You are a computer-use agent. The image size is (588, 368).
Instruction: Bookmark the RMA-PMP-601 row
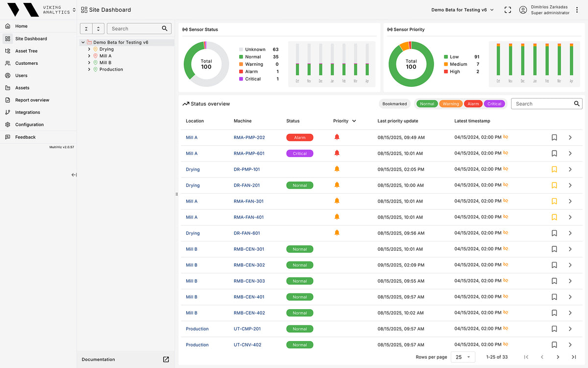click(554, 154)
